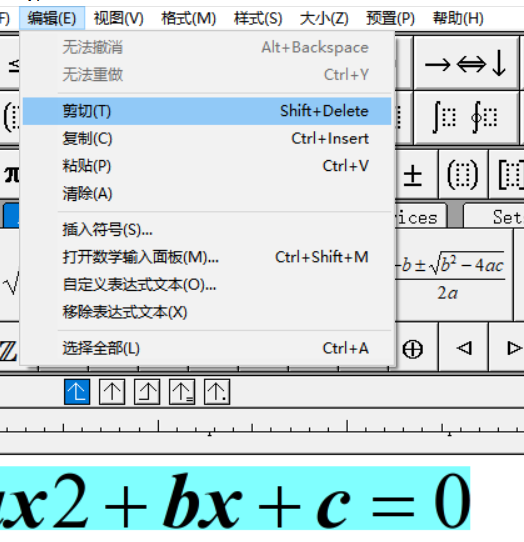This screenshot has height=542, width=524.
Task: Open the 大小(Z) menu
Action: tap(324, 18)
